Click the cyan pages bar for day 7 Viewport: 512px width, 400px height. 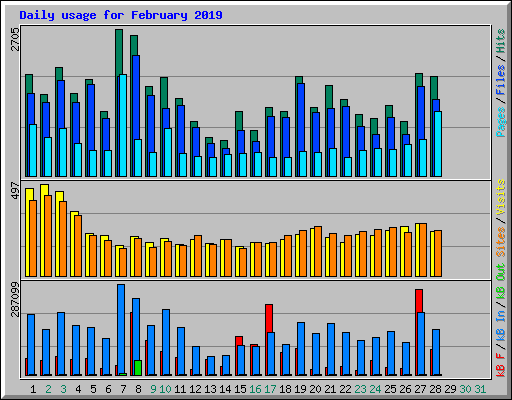[x=123, y=125]
